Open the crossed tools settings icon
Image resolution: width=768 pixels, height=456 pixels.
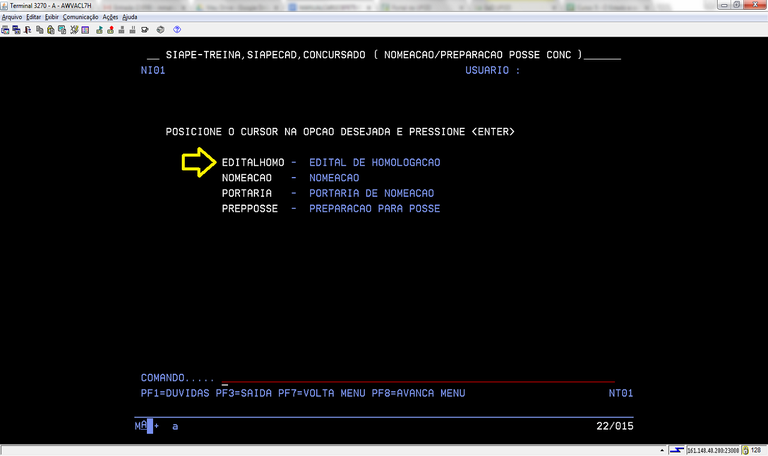point(74,30)
